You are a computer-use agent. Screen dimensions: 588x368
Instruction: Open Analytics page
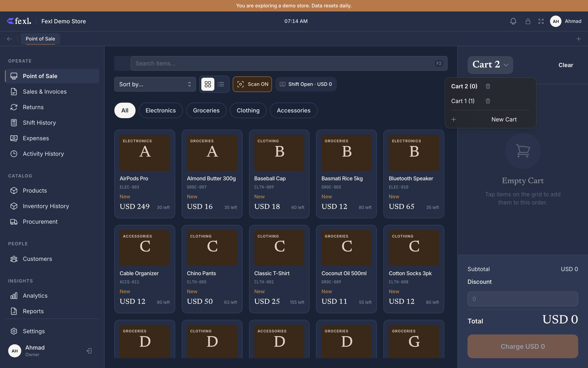(52, 296)
